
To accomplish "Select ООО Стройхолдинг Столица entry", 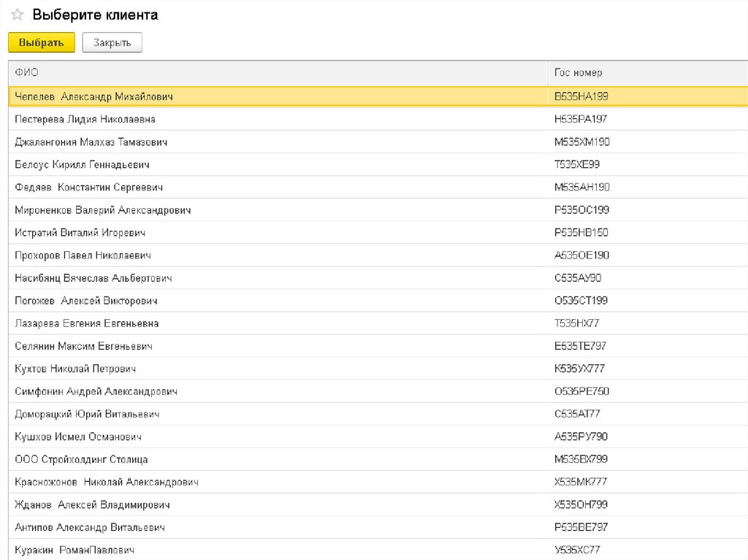I will point(81,459).
